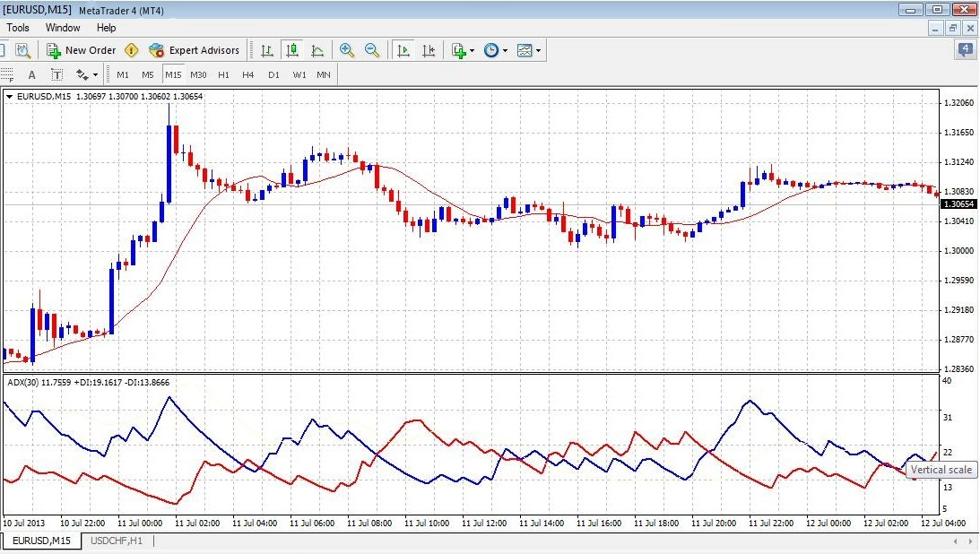The image size is (980, 554).
Task: Toggle Expert Advisors auto trading
Action: tap(195, 50)
